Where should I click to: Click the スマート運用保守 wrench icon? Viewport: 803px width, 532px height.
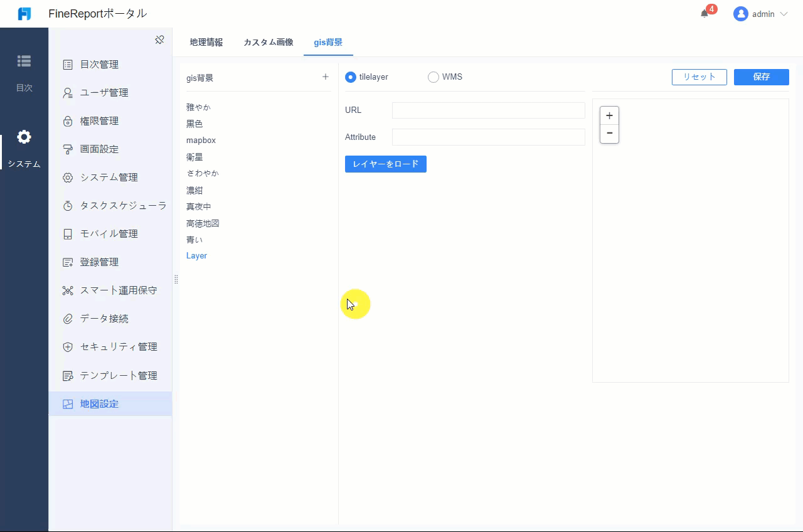[x=67, y=290]
